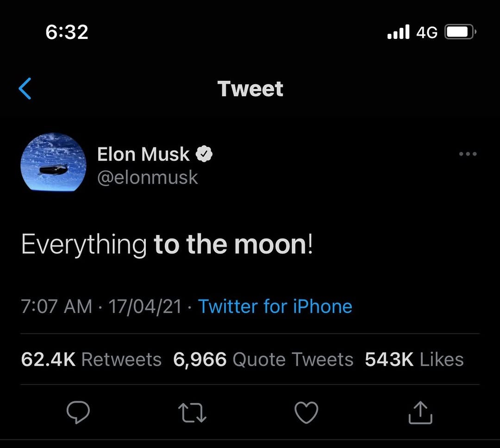Tap the 7:07 AM tweet timestamp

(56, 306)
